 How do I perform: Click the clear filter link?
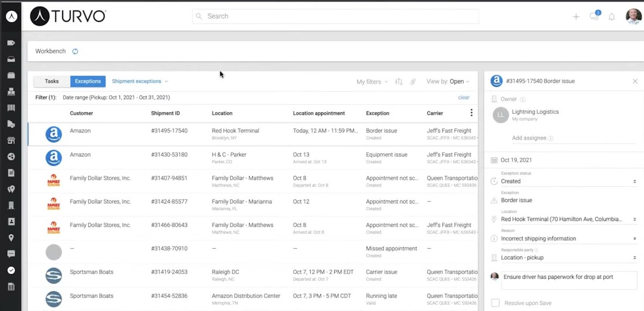[x=464, y=98]
